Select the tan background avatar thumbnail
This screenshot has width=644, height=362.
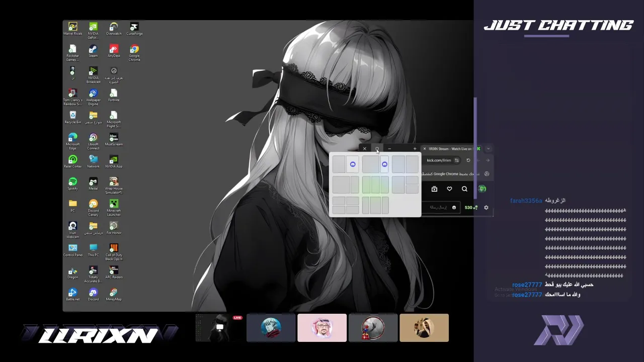tap(424, 328)
